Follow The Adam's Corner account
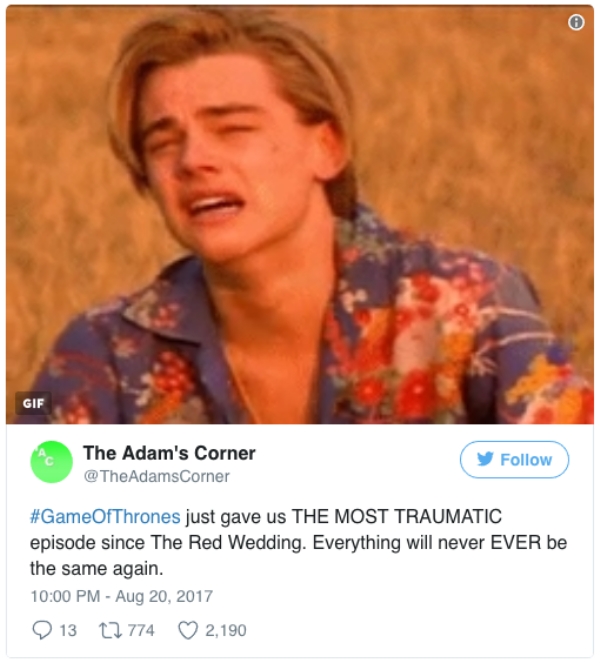Image resolution: width=600 pixels, height=669 pixels. (x=514, y=460)
